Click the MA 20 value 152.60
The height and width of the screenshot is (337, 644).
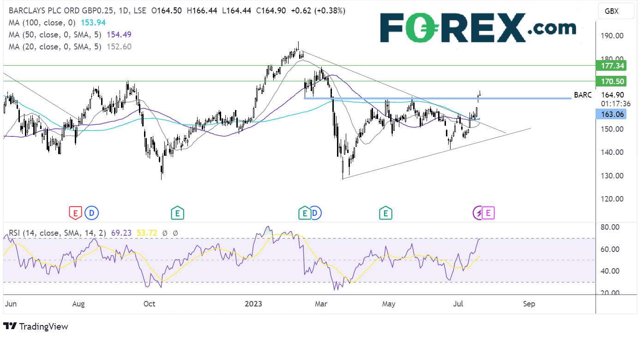pyautogui.click(x=119, y=46)
